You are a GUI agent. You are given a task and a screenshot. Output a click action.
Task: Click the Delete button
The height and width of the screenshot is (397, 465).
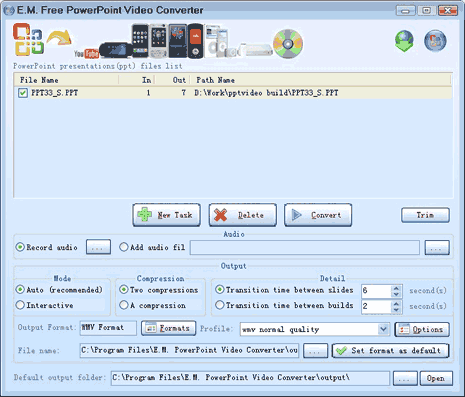(243, 215)
